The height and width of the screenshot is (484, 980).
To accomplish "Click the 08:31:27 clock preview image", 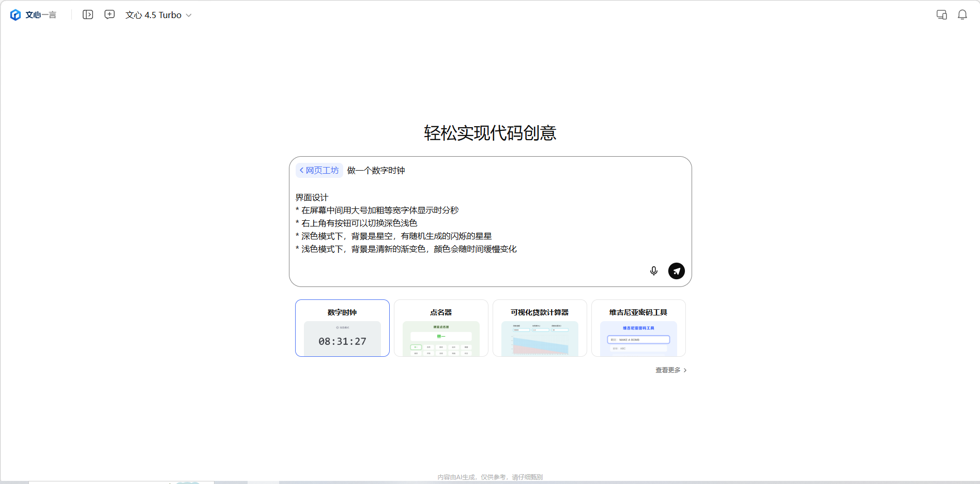I will 342,339.
